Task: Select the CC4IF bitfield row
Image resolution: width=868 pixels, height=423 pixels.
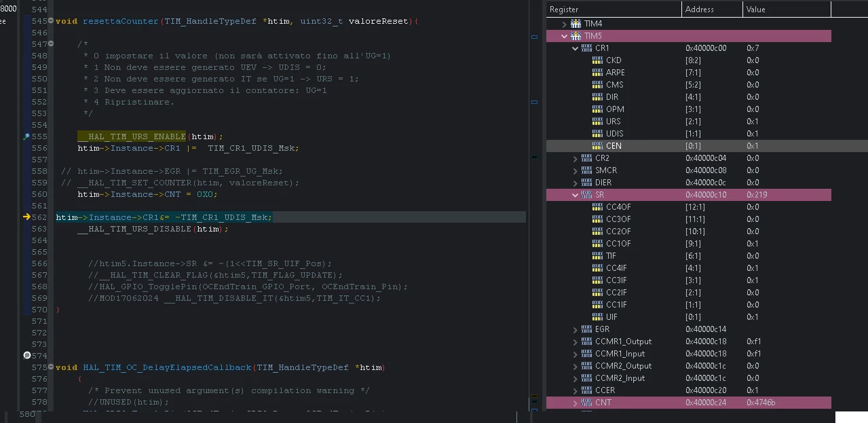Action: (689, 268)
